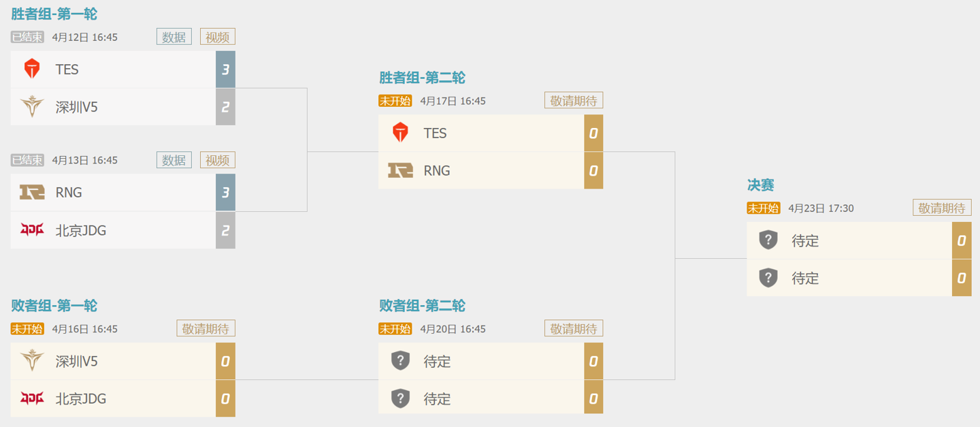
Task: Open 视频 for the April 12 match
Action: point(218,37)
